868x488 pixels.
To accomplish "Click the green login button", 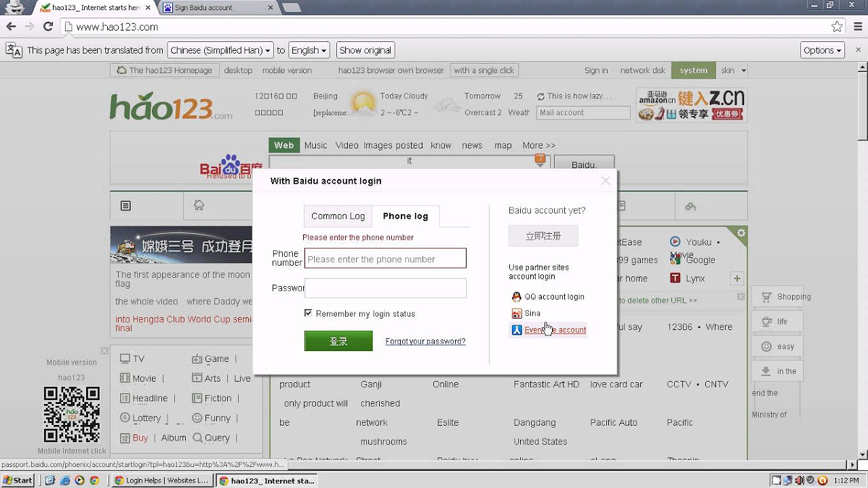I will click(338, 341).
